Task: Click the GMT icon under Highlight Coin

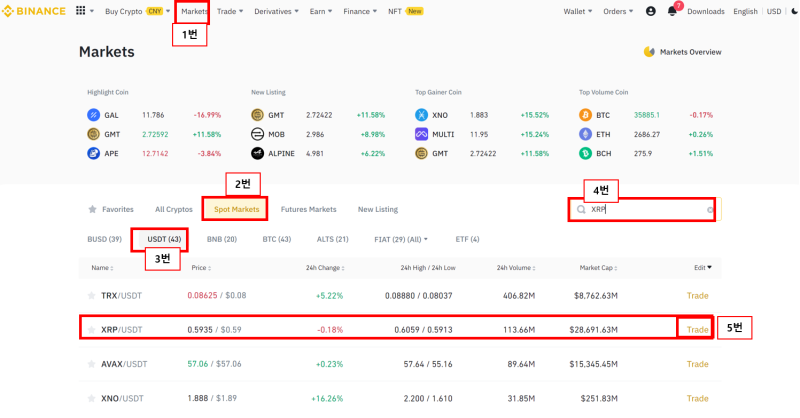Action: (93, 134)
